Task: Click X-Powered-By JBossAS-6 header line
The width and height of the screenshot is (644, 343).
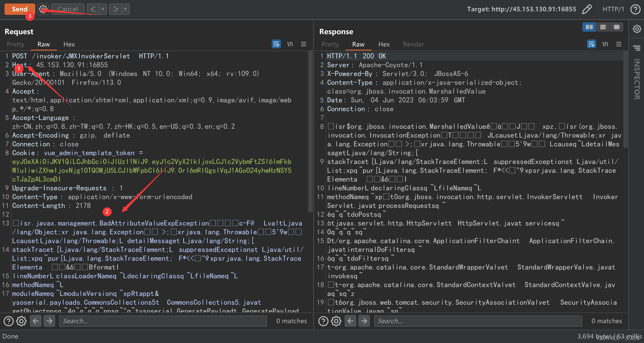Action: pos(397,74)
